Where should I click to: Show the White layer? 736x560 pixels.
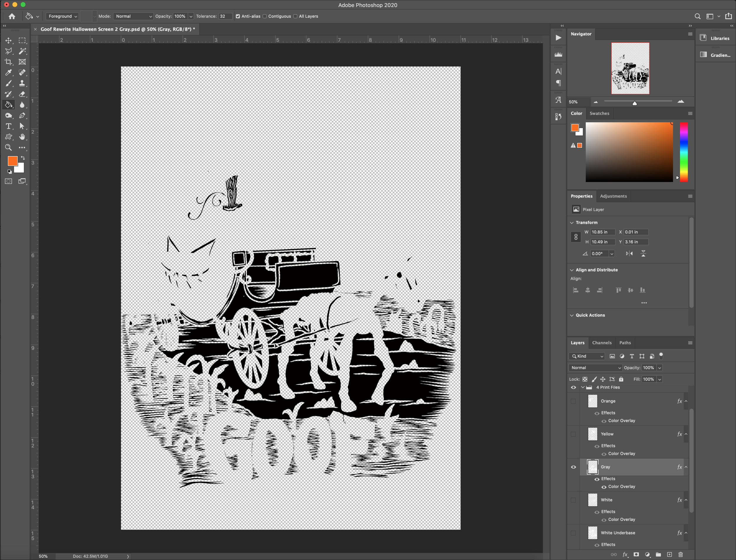(x=573, y=500)
